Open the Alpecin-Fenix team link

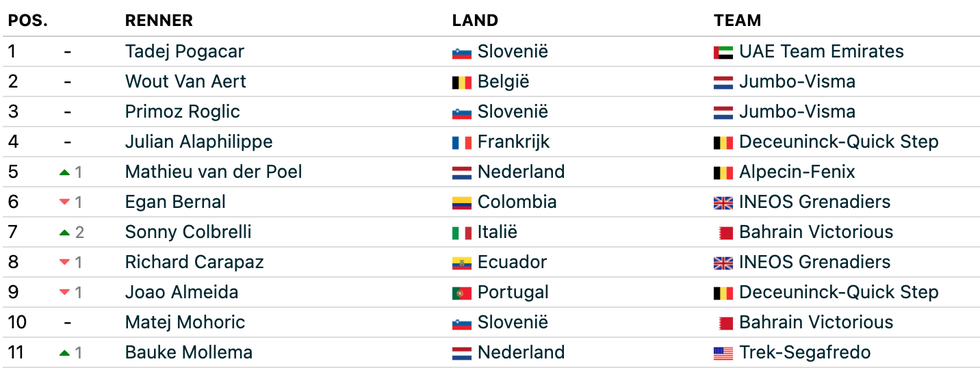[797, 172]
